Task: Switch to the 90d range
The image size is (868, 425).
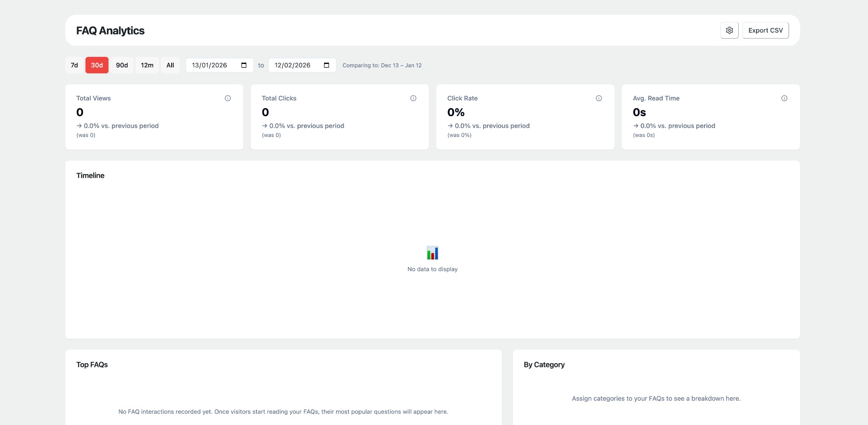Action: pyautogui.click(x=122, y=65)
